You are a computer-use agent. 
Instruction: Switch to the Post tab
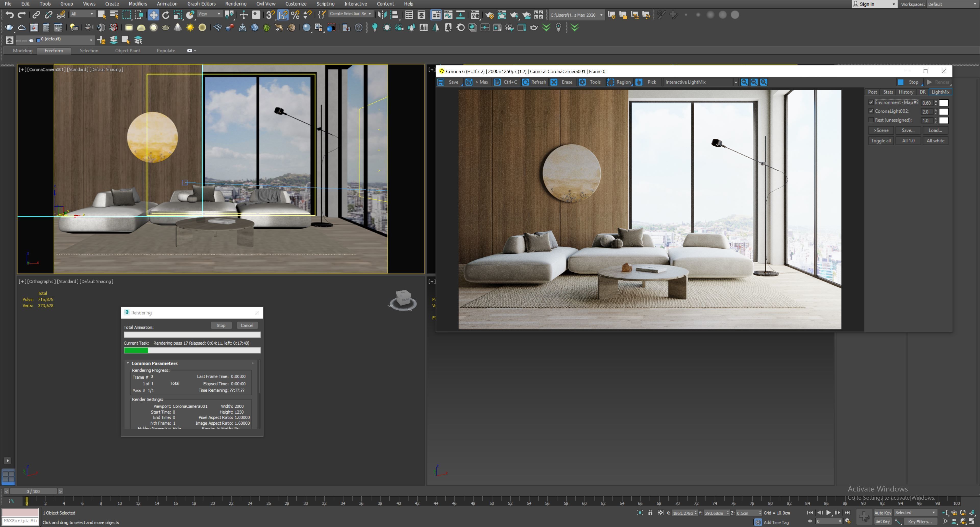872,92
